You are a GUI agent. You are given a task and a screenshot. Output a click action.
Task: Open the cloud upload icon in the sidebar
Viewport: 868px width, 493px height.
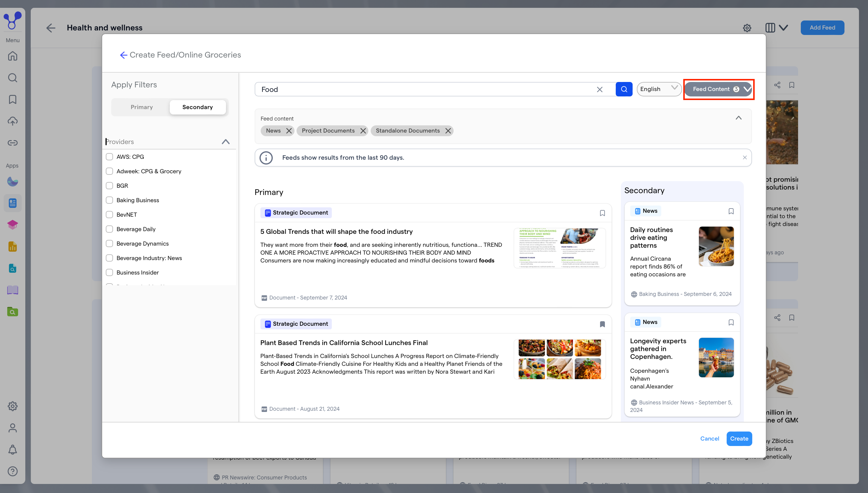(13, 121)
